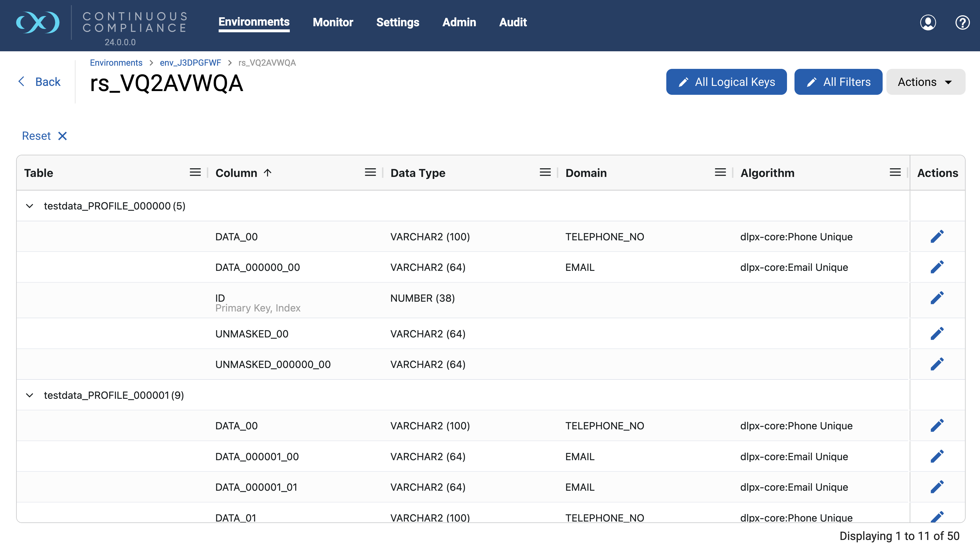Collapse the testdata_PROFILE_000001 group
Viewport: 980px width, 559px height.
tap(30, 395)
